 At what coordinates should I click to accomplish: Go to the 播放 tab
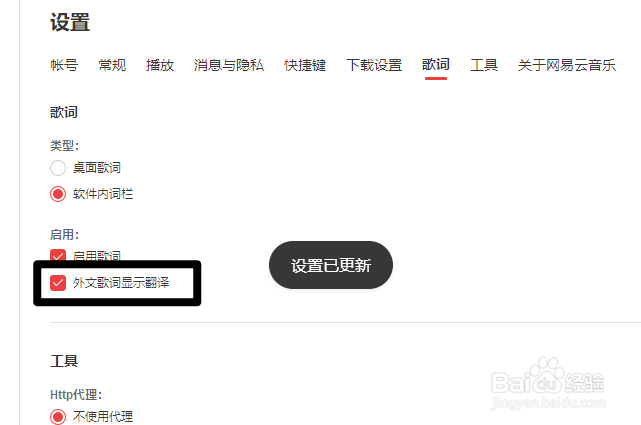click(160, 65)
